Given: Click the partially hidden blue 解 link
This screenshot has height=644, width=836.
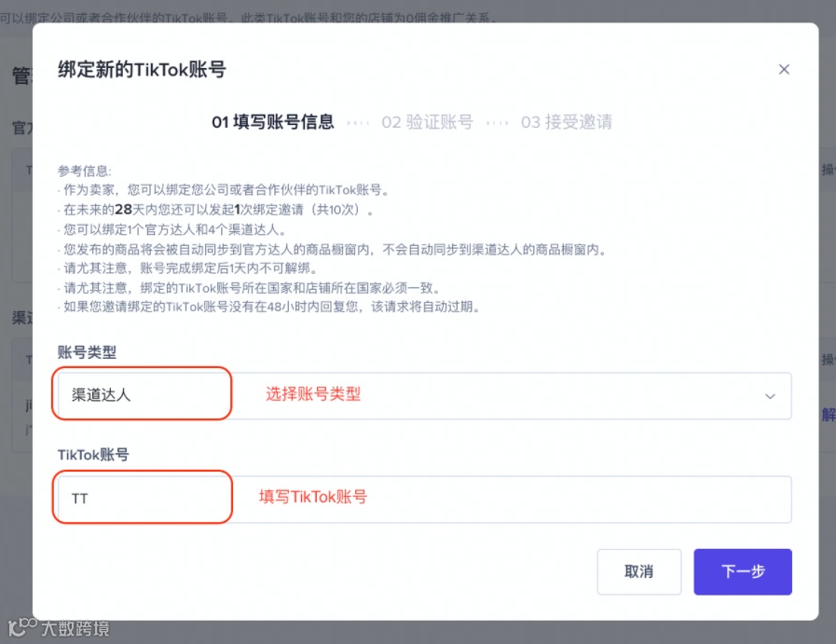Looking at the screenshot, I should 828,414.
